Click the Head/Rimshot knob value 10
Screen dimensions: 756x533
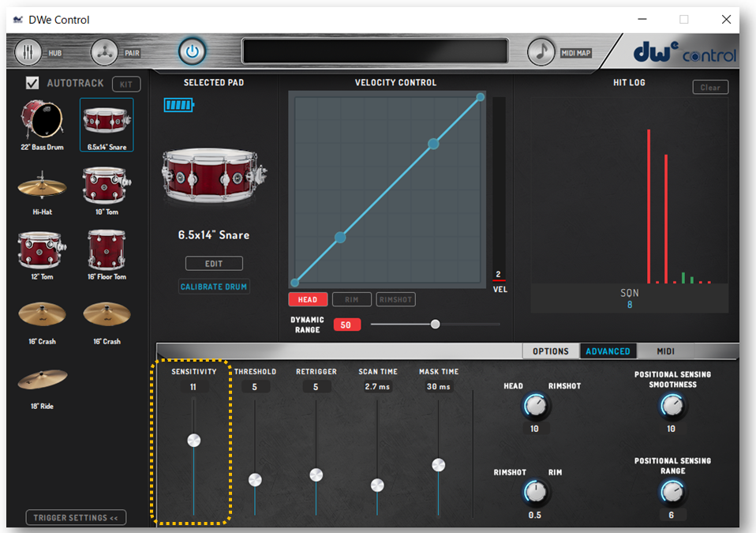click(534, 429)
